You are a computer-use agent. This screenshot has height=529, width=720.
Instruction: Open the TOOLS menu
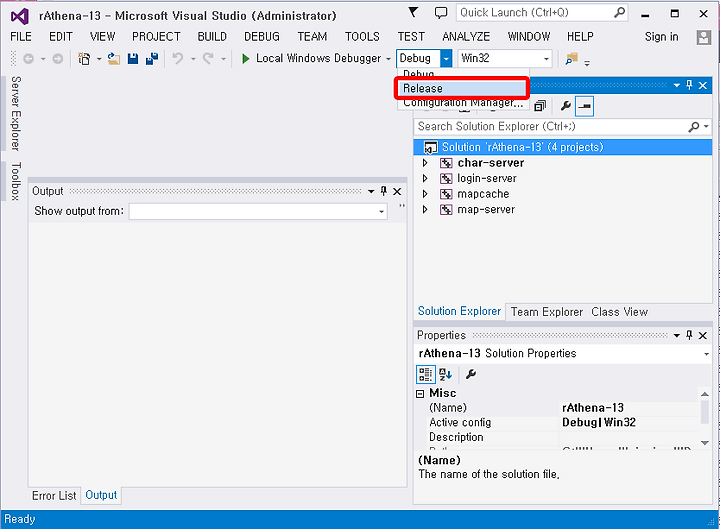[x=362, y=37]
